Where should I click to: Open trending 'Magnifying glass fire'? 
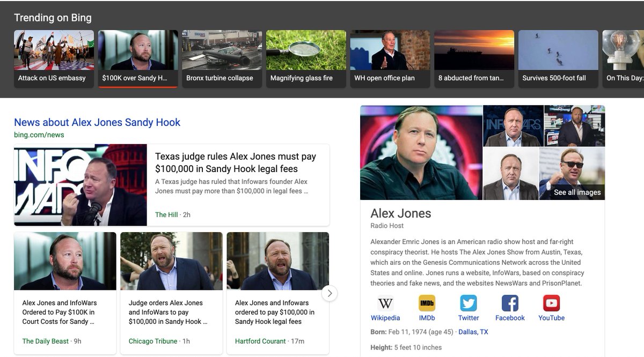[306, 58]
